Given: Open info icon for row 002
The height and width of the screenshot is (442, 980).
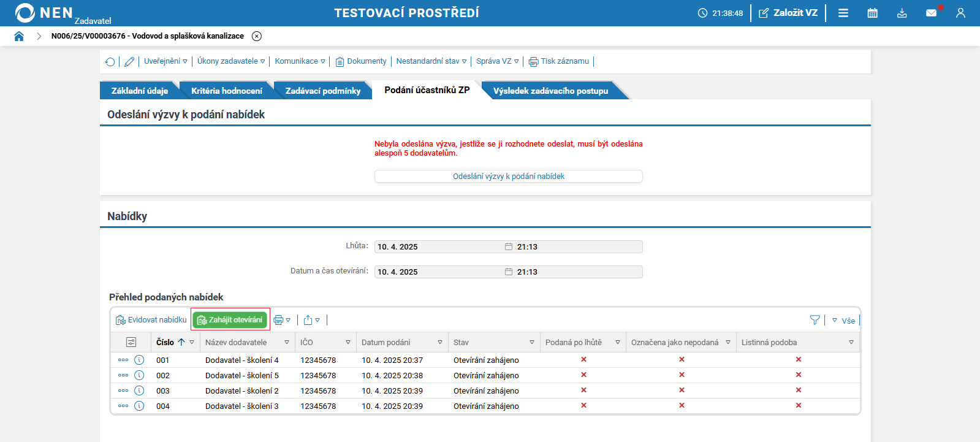Looking at the screenshot, I should click(139, 375).
